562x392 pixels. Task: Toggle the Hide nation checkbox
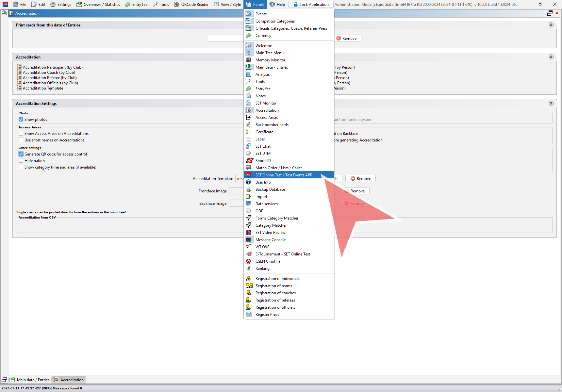(21, 161)
